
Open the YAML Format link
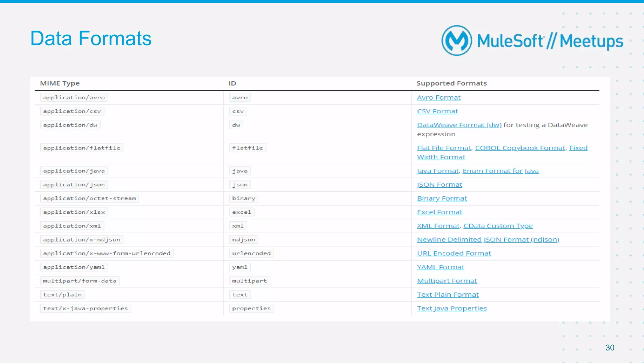(441, 267)
